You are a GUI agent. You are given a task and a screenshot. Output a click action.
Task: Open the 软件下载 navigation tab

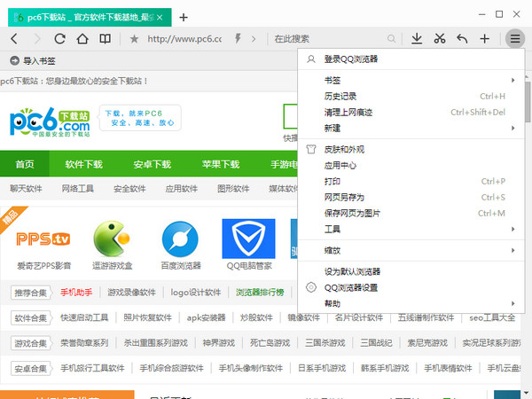[84, 164]
